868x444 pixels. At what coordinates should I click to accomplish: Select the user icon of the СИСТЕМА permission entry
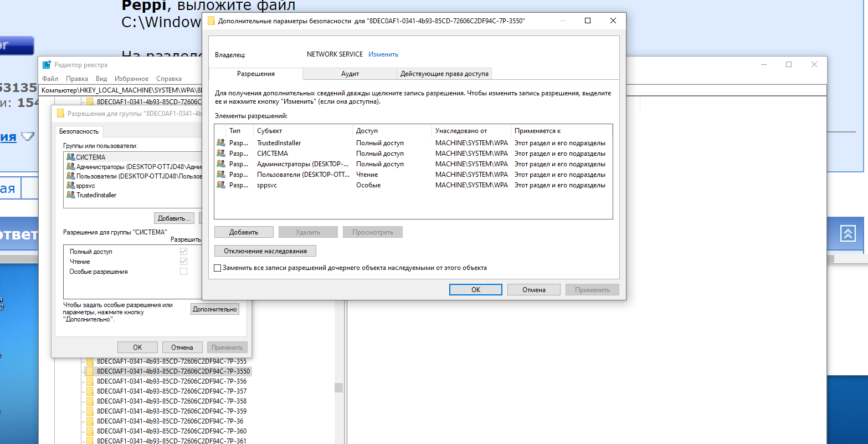pos(221,154)
